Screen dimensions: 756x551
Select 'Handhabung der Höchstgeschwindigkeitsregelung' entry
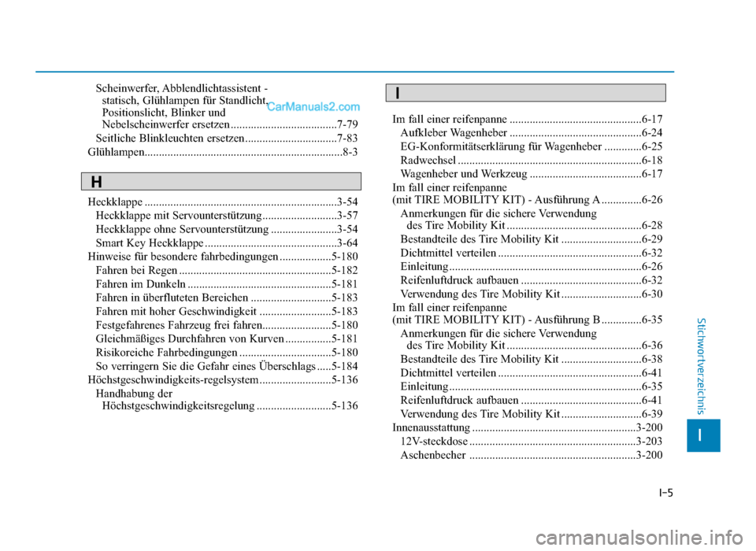(x=227, y=400)
